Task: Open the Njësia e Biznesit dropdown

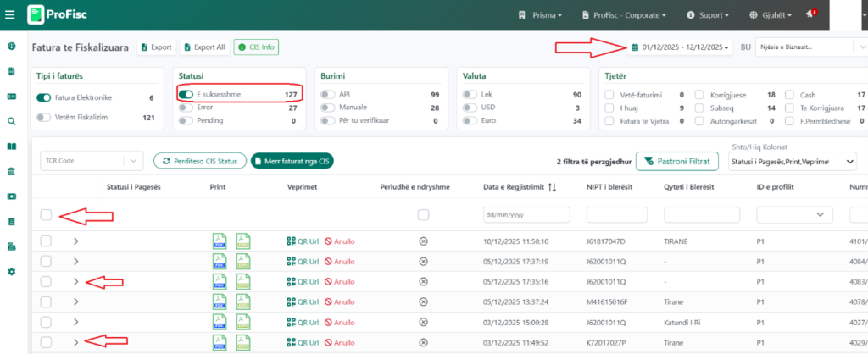Action: coord(811,47)
